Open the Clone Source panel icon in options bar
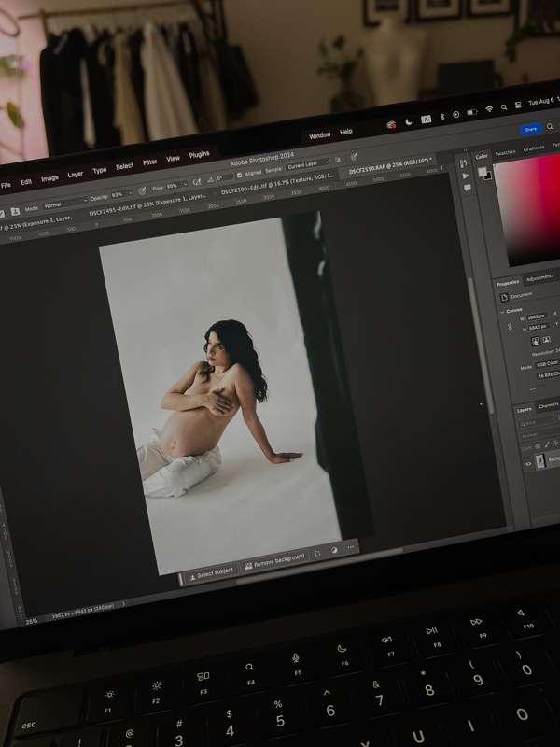Viewport: 560px width, 747px height. tap(15, 212)
